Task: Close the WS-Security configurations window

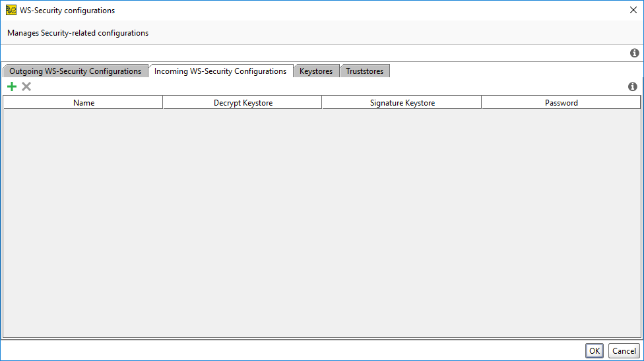Action: click(x=633, y=11)
